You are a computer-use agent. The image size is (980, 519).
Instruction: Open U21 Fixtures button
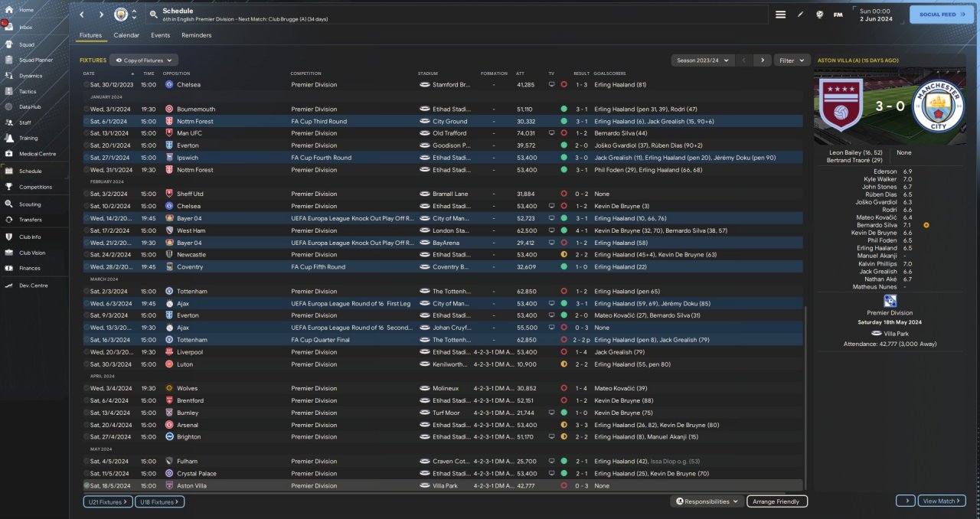point(107,501)
